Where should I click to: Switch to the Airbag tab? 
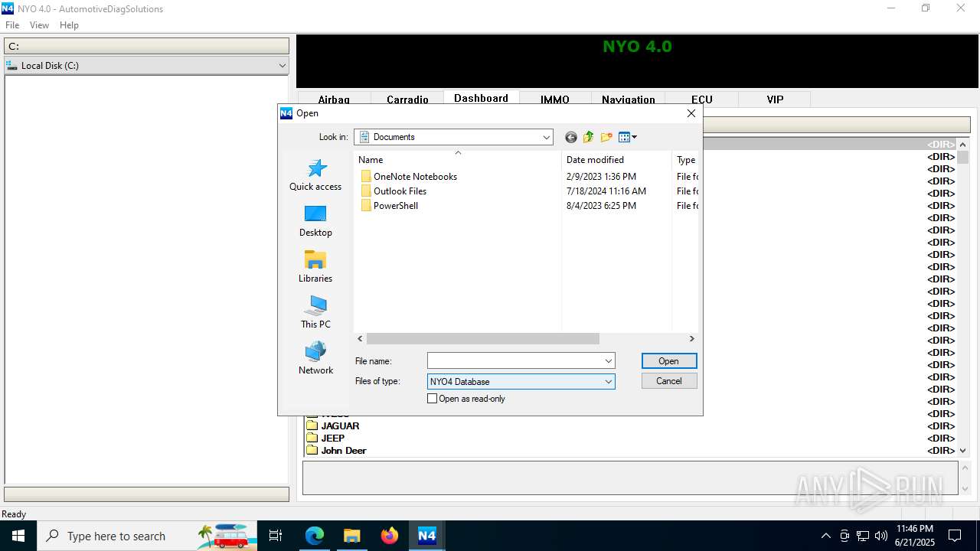tap(334, 99)
